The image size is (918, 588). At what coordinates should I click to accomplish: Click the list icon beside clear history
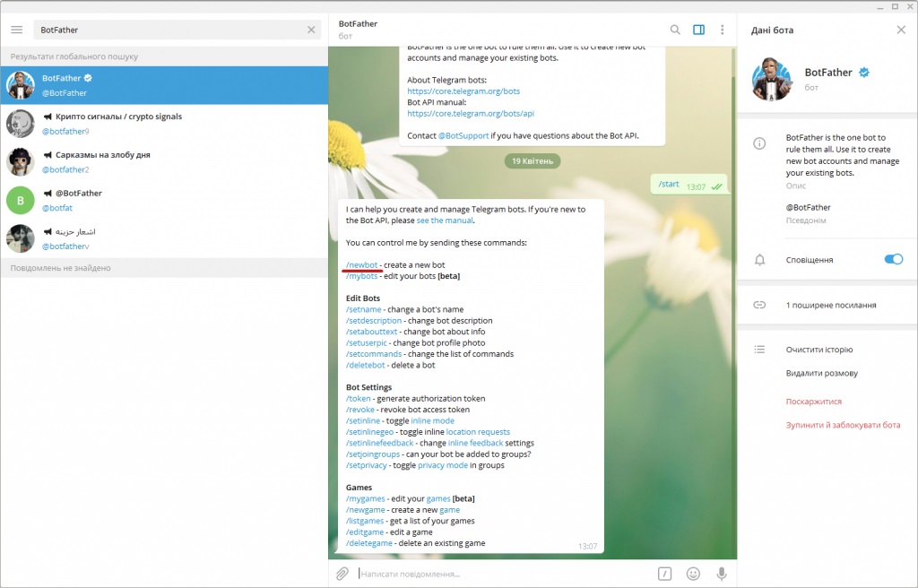click(x=759, y=350)
